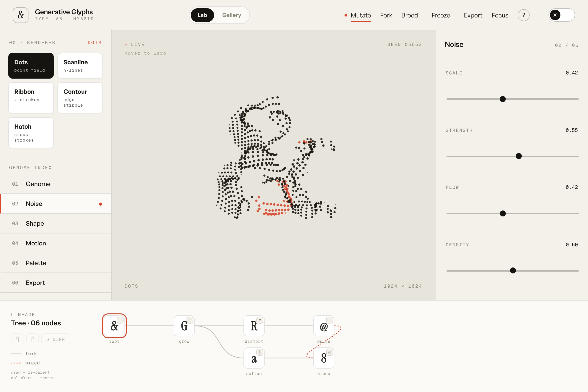The height and width of the screenshot is (392, 588).
Task: Open 02 Noise in genome index
Action: (56, 204)
